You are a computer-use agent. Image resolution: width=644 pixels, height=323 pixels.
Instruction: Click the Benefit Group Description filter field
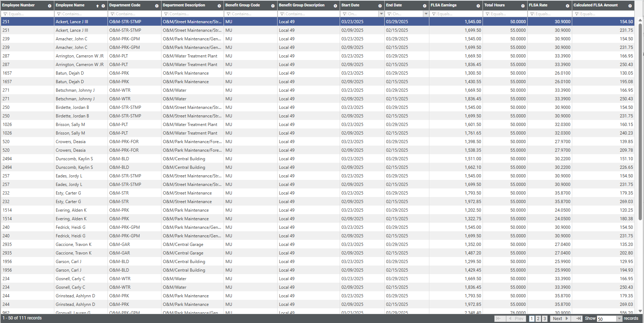tap(311, 14)
